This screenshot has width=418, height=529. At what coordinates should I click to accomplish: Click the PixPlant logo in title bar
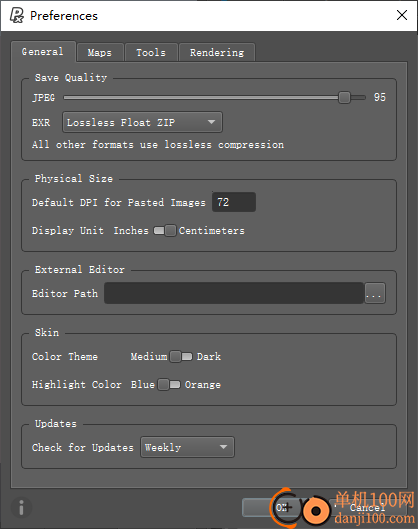[x=16, y=15]
